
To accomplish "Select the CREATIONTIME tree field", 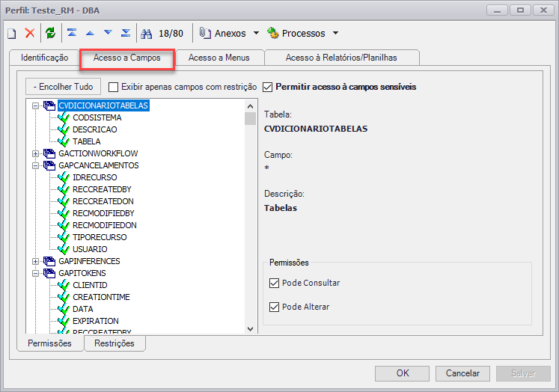I will (x=101, y=297).
